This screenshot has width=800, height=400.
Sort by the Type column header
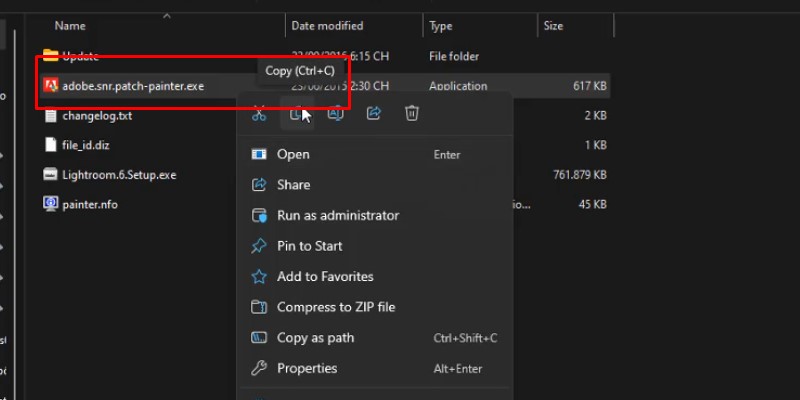coord(440,26)
